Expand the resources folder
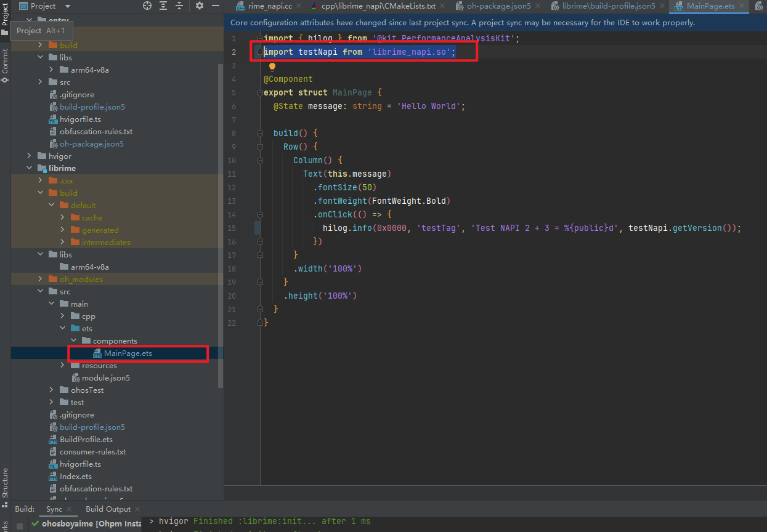767x532 pixels. pos(63,366)
